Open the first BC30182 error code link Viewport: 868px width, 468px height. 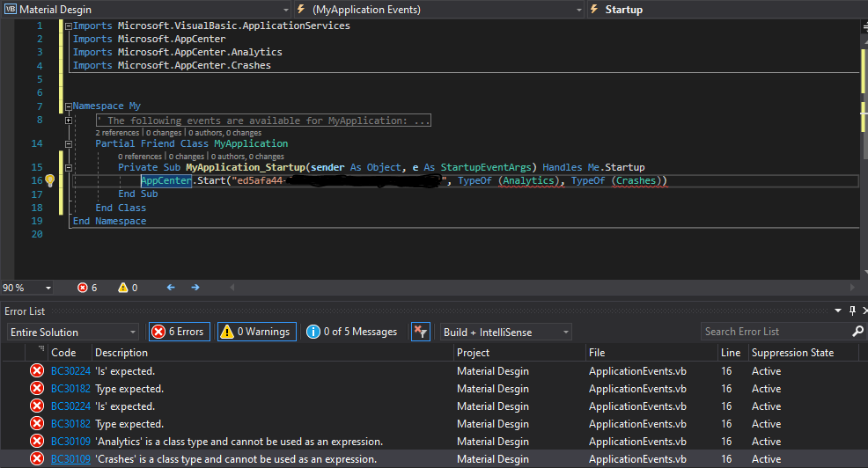pyautogui.click(x=70, y=388)
